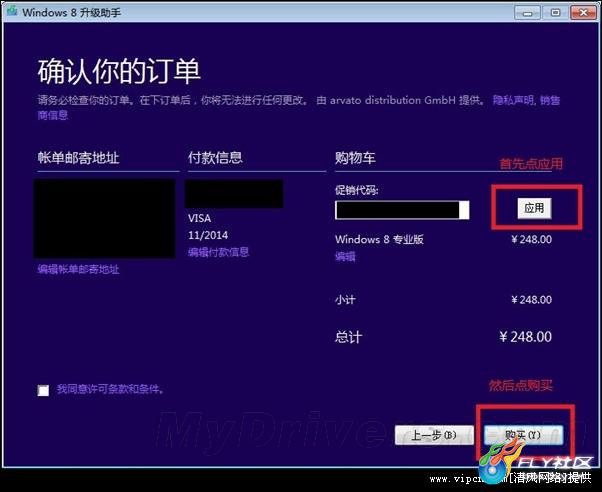Click the 帐单邮寄地址 section heading
Image resolution: width=602 pixels, height=492 pixels.
(78, 157)
